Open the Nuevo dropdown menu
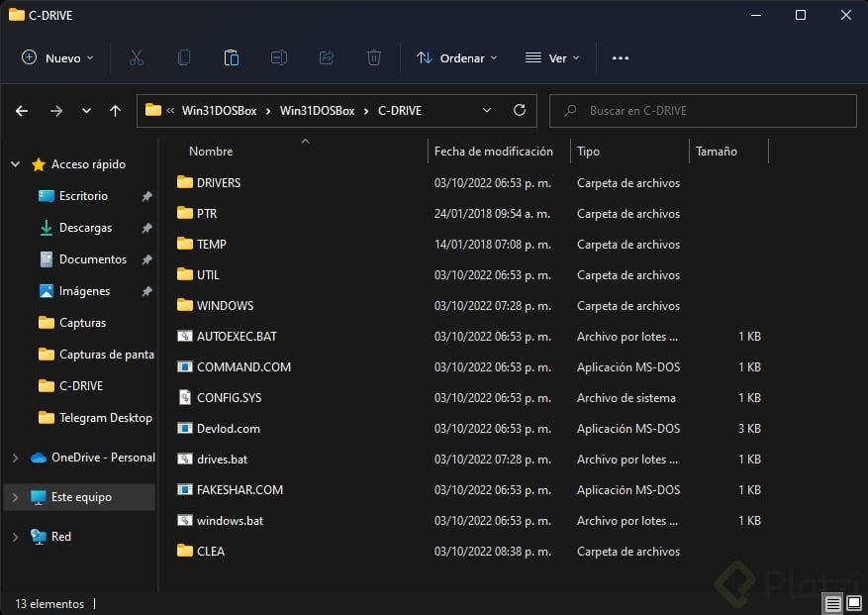This screenshot has width=868, height=615. tap(57, 58)
